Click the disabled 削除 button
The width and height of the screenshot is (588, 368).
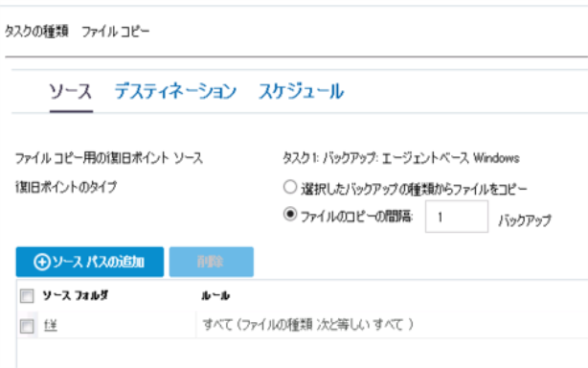point(211,262)
